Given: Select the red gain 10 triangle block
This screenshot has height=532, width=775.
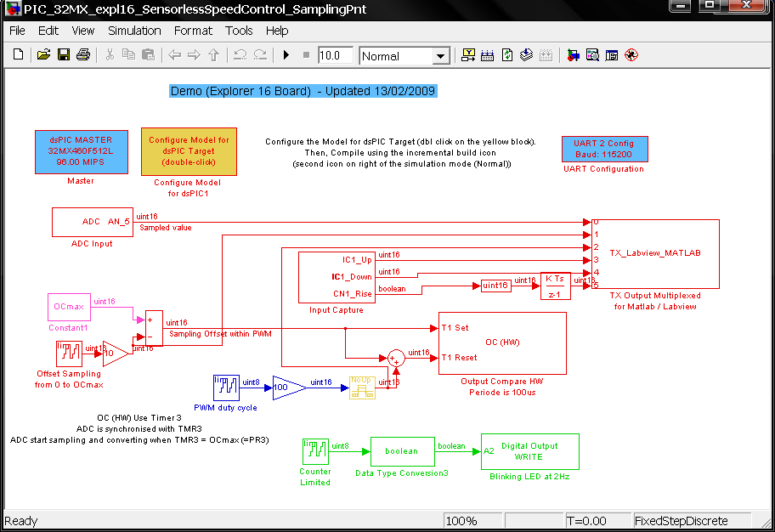Looking at the screenshot, I should tap(116, 354).
